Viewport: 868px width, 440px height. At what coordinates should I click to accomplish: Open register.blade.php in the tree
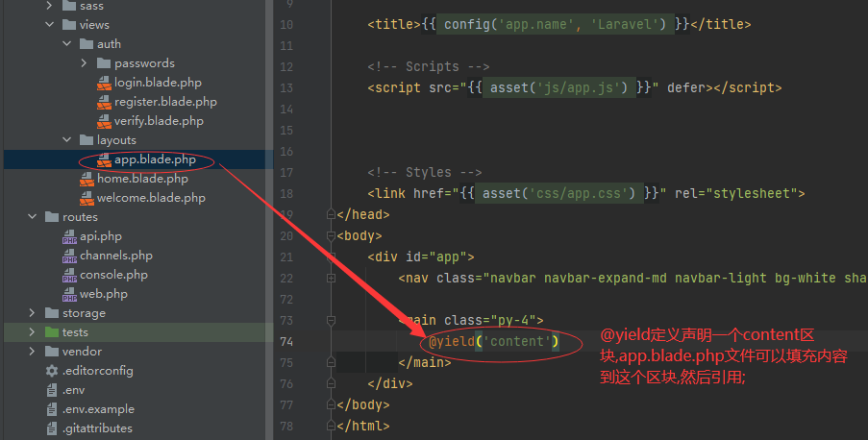tap(165, 102)
